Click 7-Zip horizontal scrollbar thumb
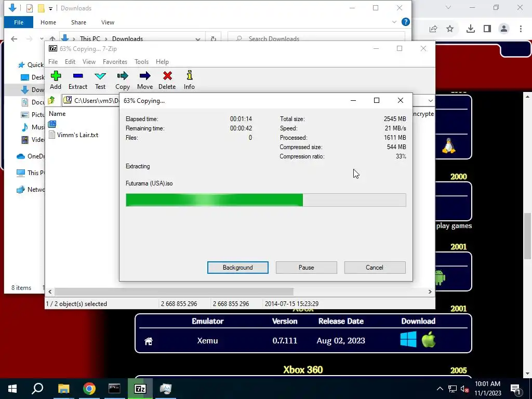Screen dimensions: 532x399 click(x=174, y=291)
